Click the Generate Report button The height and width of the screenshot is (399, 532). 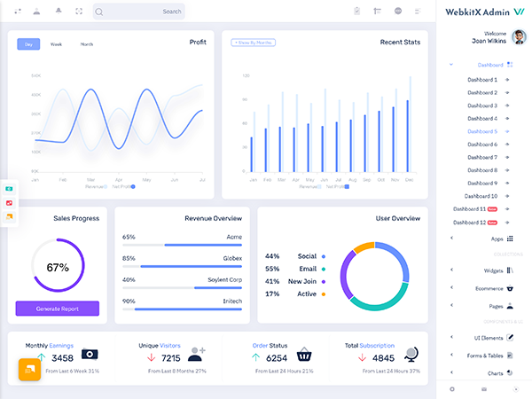tap(58, 309)
